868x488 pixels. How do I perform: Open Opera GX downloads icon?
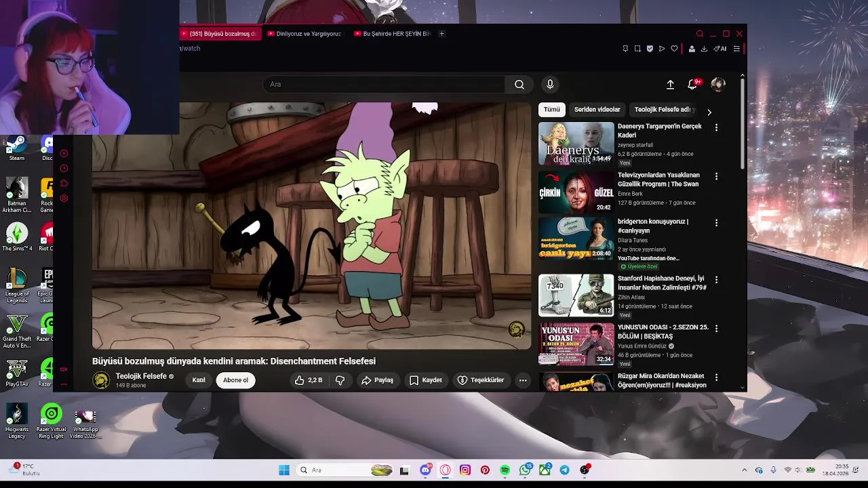[704, 49]
